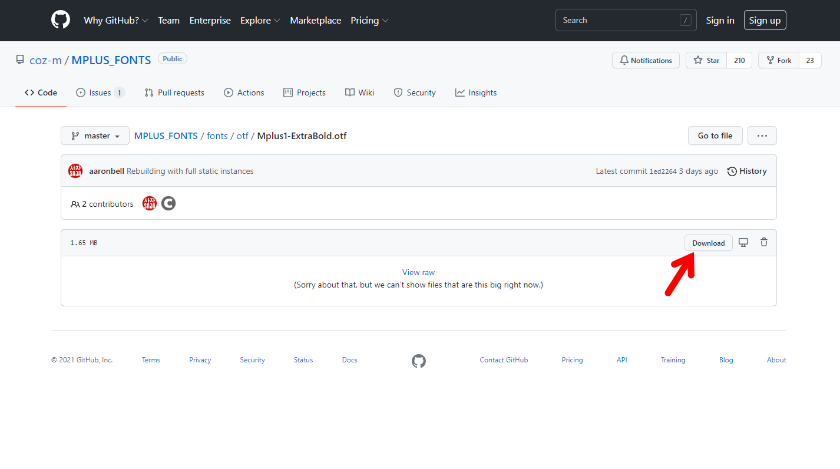840x469 pixels.
Task: Click the Public repository badge
Action: [172, 59]
